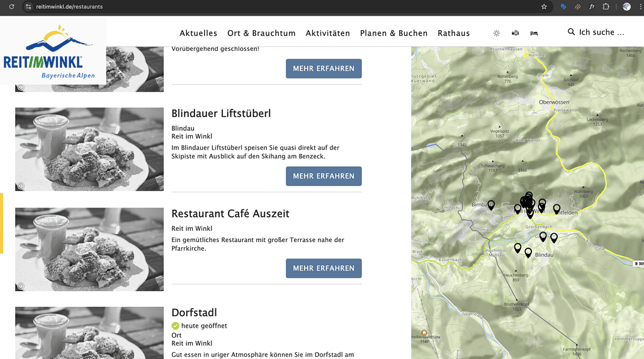This screenshot has height=359, width=644.
Task: Click the mountain hut icon on the map
Action: (424, 333)
